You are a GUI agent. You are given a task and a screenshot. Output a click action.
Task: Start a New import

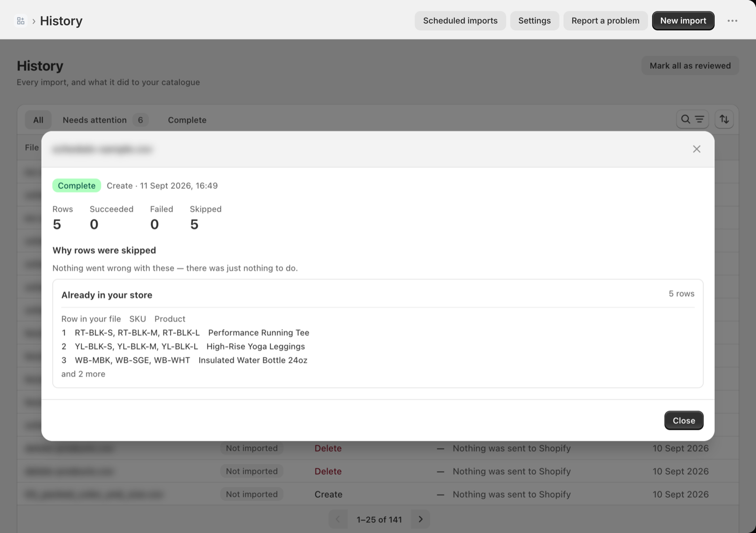683,21
